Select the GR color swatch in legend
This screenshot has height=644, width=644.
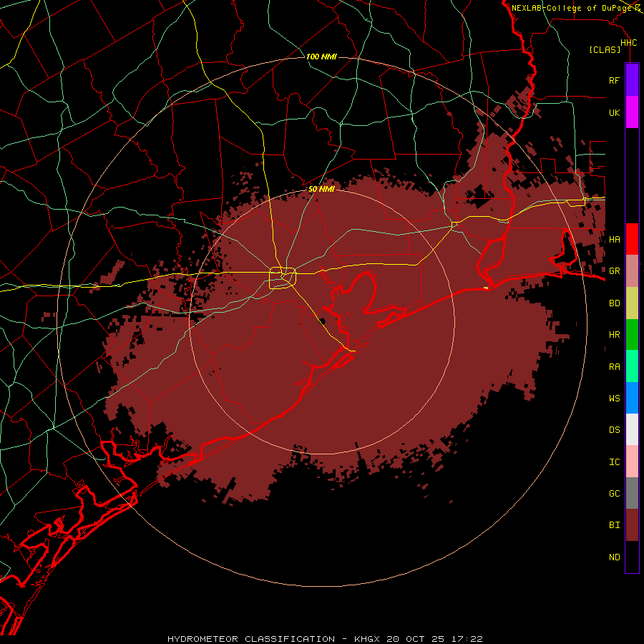click(x=632, y=271)
